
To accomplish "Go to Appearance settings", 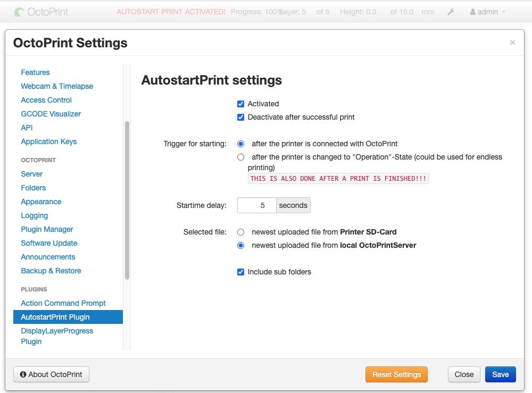I will pyautogui.click(x=41, y=202).
